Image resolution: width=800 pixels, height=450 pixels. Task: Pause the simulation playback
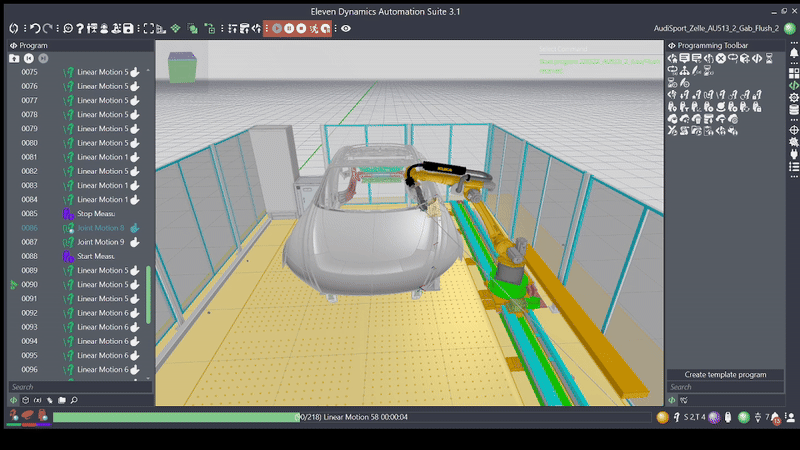[x=289, y=29]
